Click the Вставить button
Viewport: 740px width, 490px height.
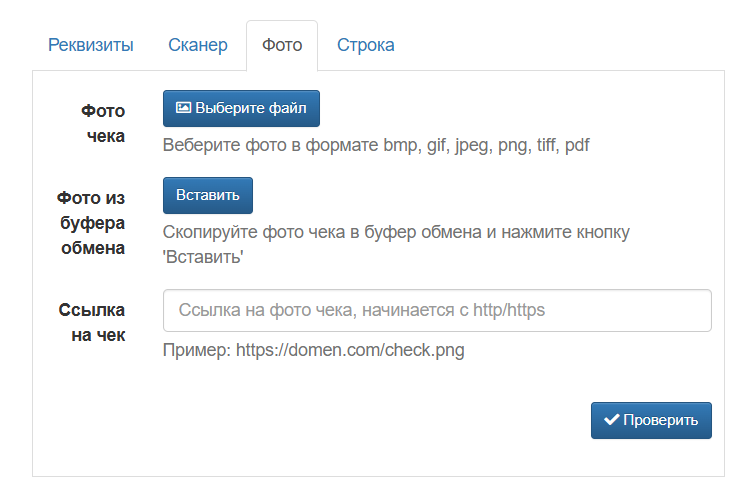pos(208,195)
